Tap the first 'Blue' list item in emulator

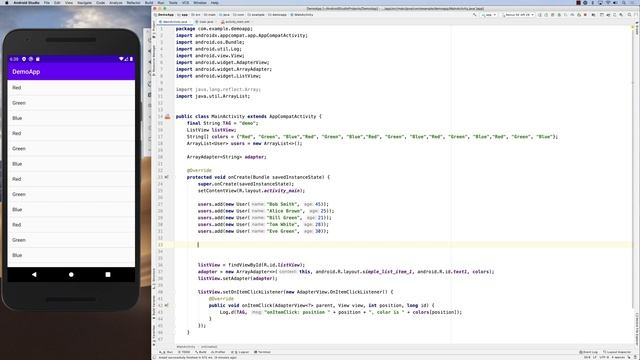[x=71, y=118]
